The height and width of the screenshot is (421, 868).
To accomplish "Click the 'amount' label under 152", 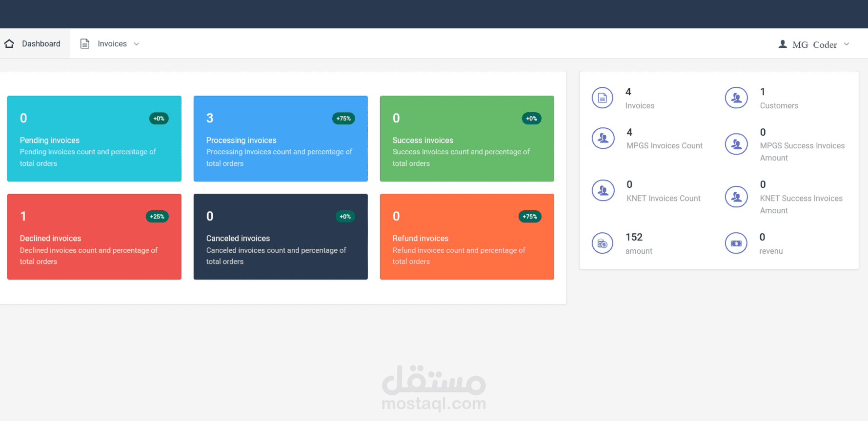I will 639,251.
